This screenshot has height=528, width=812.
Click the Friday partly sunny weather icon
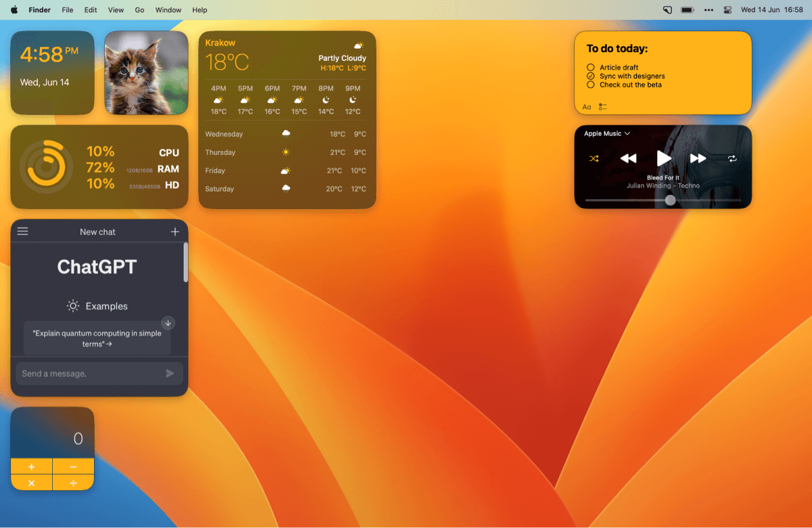click(x=286, y=171)
